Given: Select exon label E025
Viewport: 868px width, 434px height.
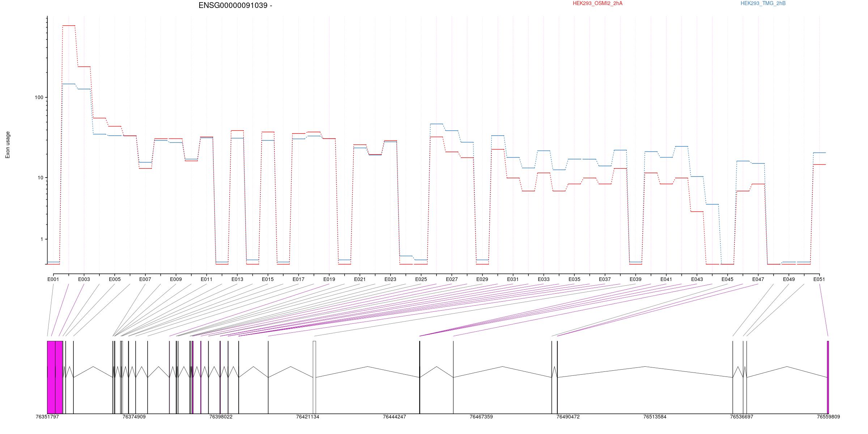Looking at the screenshot, I should 421,279.
